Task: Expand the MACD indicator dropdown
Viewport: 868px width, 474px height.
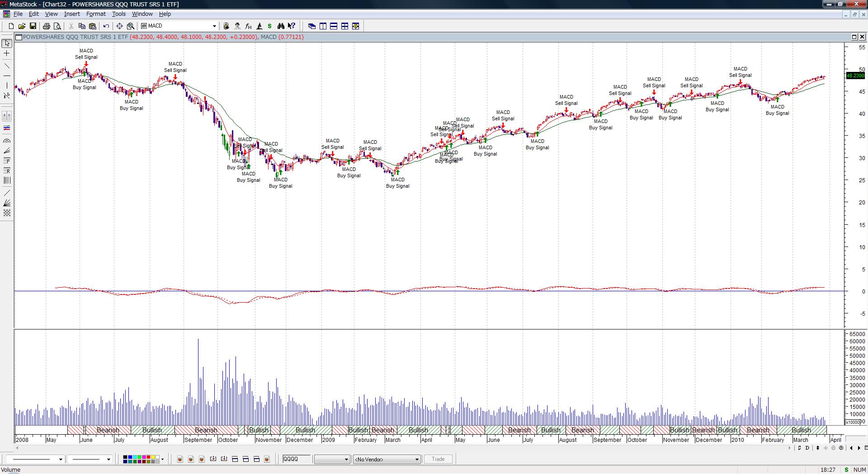Action: (214, 26)
